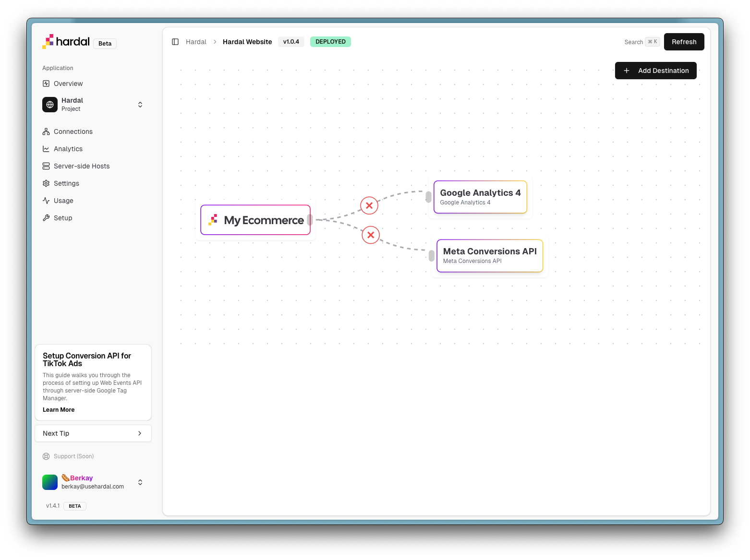
Task: Click the Google Analytics 4 input handle
Action: [429, 197]
